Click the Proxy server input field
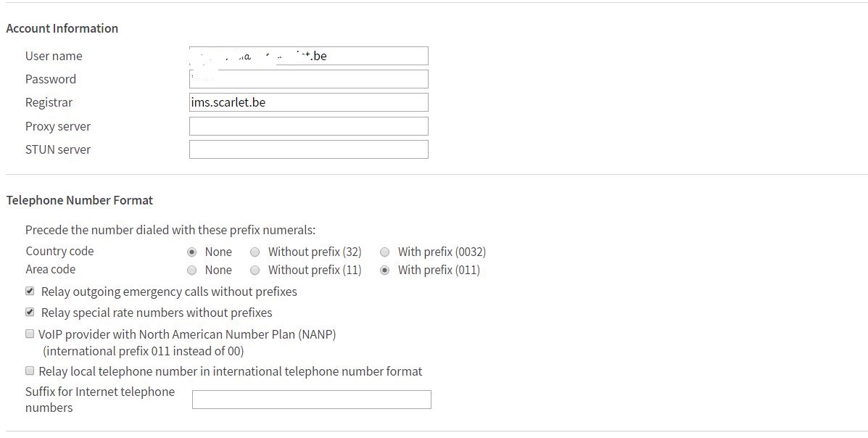 (x=308, y=126)
